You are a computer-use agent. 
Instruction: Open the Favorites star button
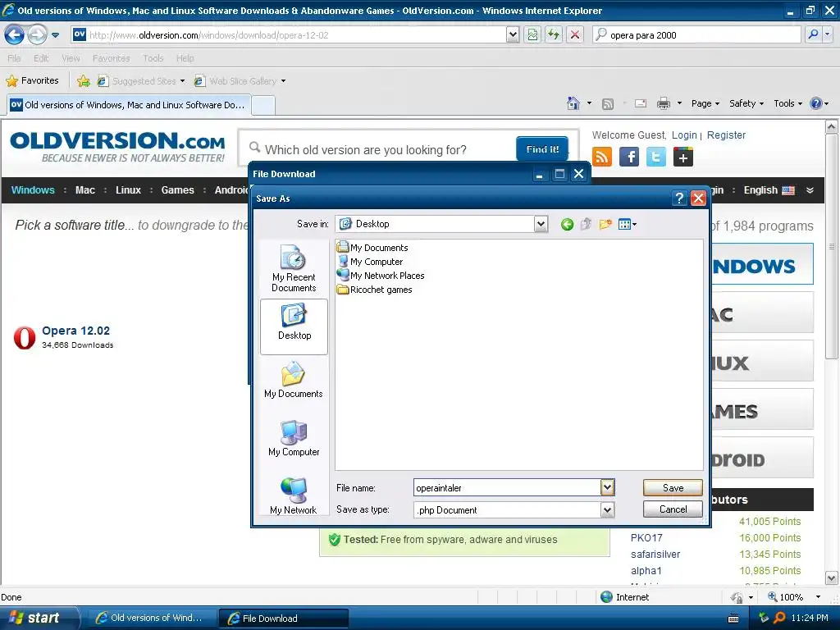click(32, 81)
